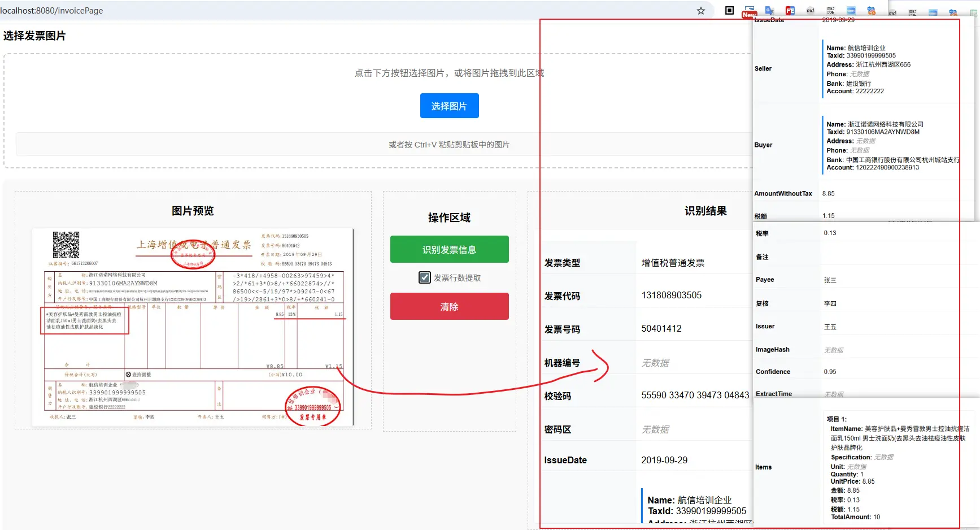Click the green 识别发票信息 button
980x530 pixels.
click(449, 249)
